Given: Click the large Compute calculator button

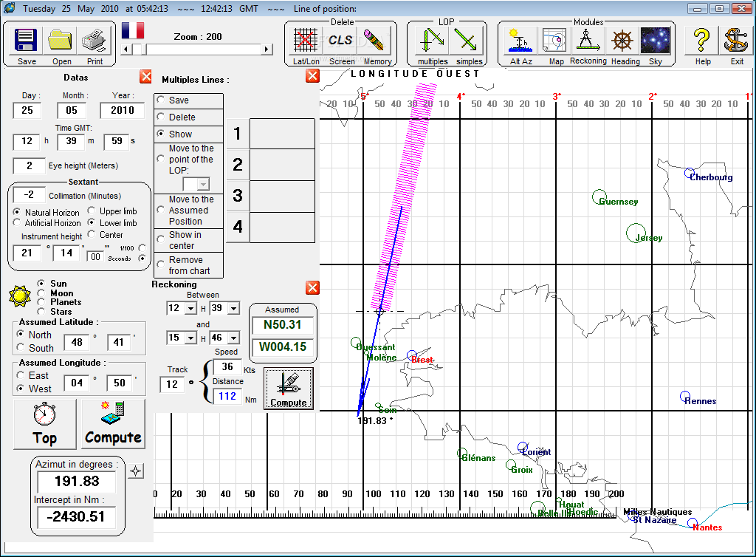Looking at the screenshot, I should point(113,424).
